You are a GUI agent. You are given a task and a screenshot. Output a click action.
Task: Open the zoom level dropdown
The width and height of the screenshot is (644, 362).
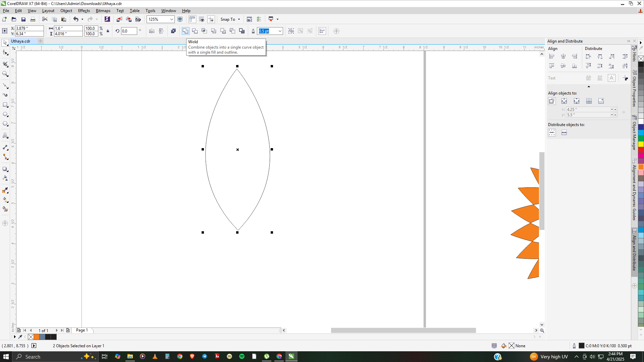point(172,19)
